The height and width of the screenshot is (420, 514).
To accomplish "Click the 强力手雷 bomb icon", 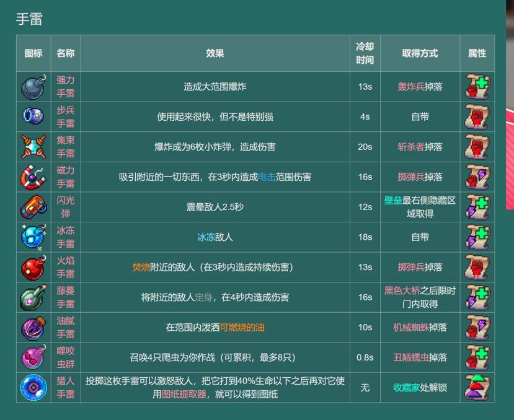I will point(33,87).
